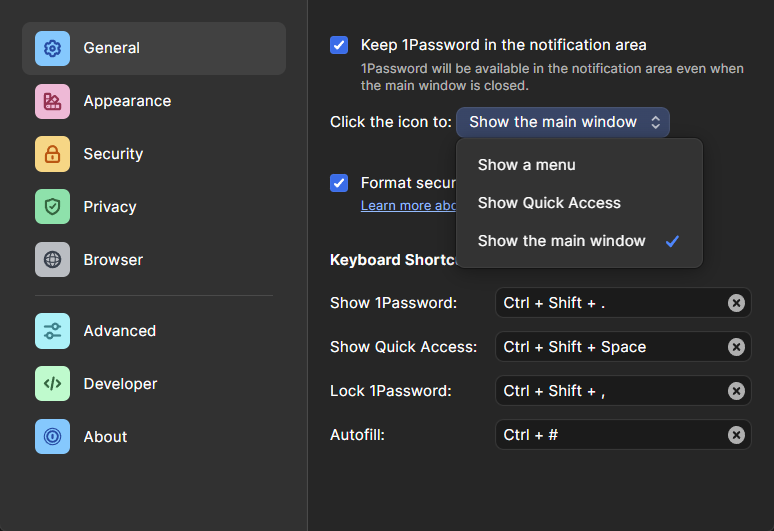Open Advanced settings label
The image size is (774, 531).
tap(119, 331)
